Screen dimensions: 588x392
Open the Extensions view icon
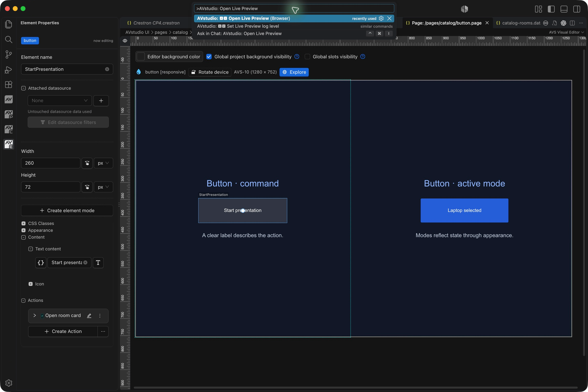point(9,85)
